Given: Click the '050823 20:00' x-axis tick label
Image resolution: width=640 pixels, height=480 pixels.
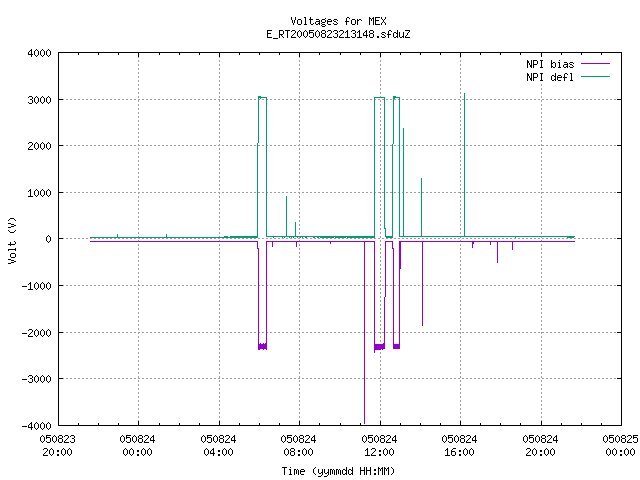Looking at the screenshot, I should tap(58, 446).
